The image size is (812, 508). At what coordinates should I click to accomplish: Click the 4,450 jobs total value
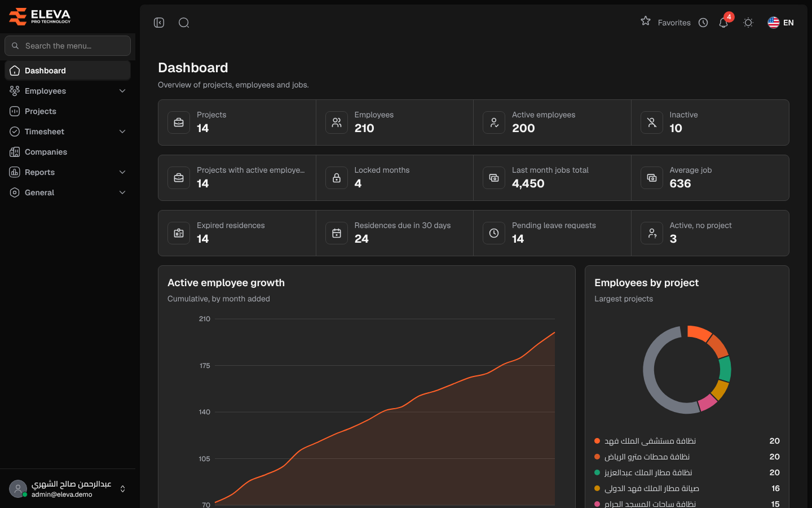[528, 183]
